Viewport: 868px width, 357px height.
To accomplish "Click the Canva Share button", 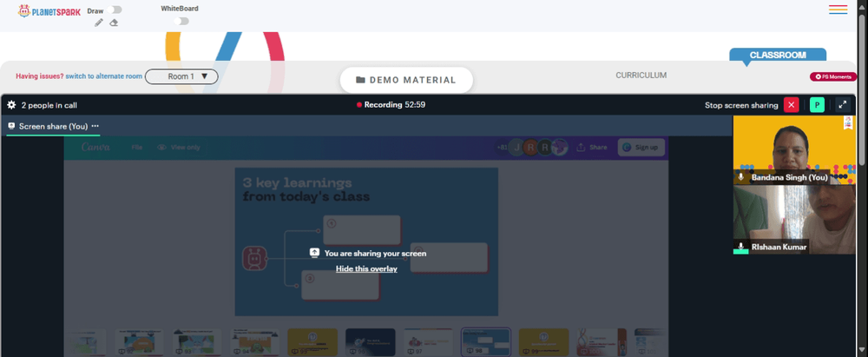I will click(x=592, y=148).
